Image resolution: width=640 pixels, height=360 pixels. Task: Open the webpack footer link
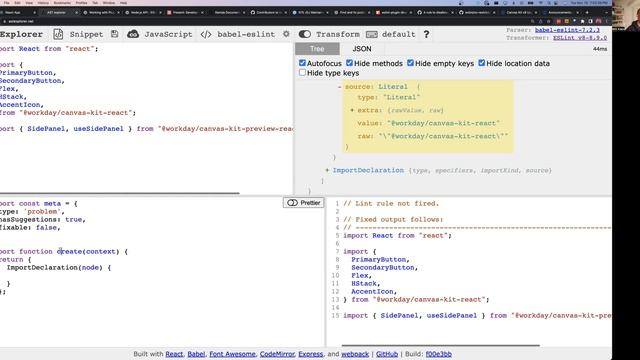pos(355,354)
